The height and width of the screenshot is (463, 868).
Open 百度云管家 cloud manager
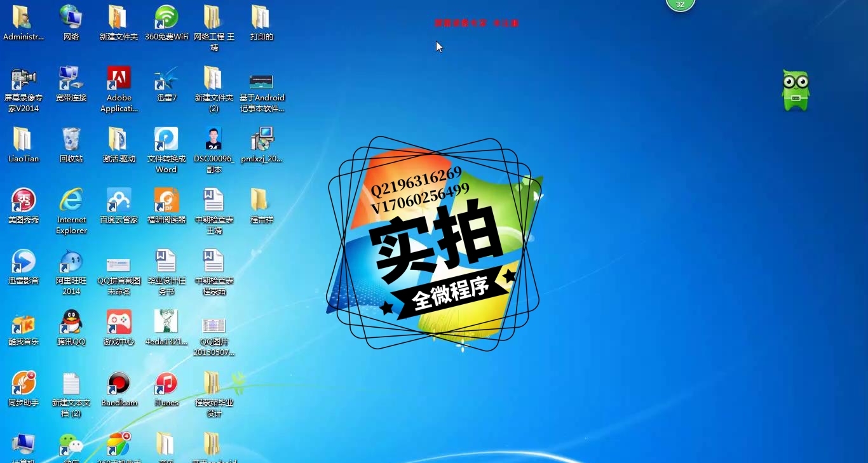coord(119,206)
